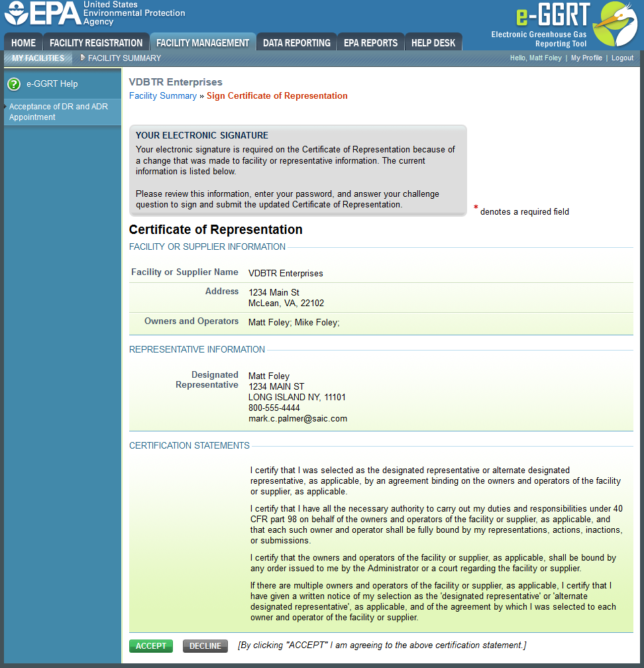Screen dimensions: 644x668
Task: Open e-GGRT Help link in sidebar
Action: pos(52,84)
